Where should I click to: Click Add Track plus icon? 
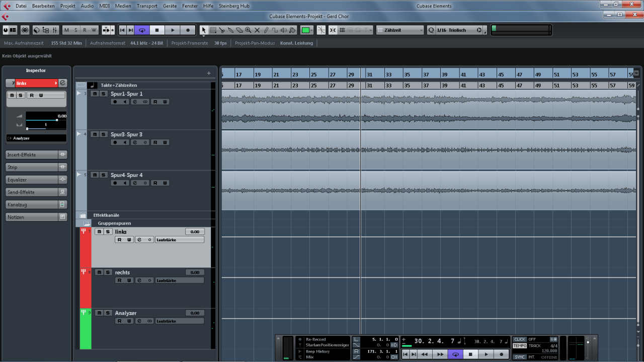point(209,73)
